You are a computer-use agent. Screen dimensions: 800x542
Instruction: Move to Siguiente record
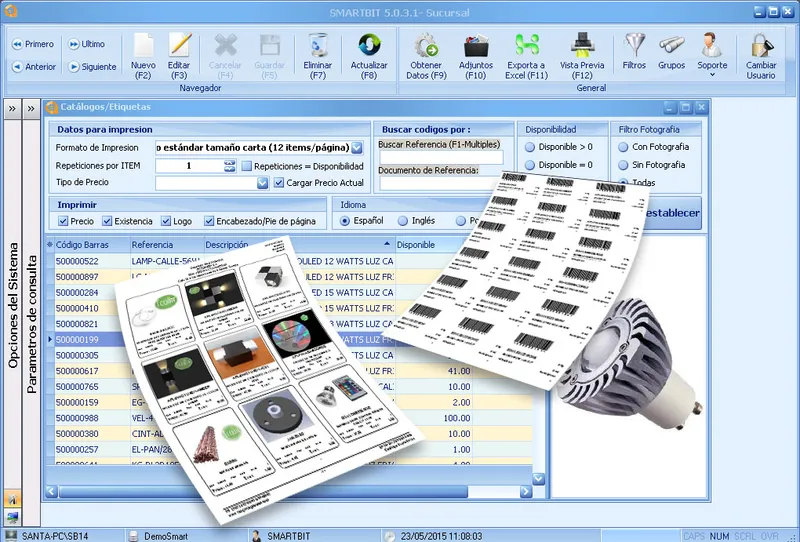click(x=92, y=67)
